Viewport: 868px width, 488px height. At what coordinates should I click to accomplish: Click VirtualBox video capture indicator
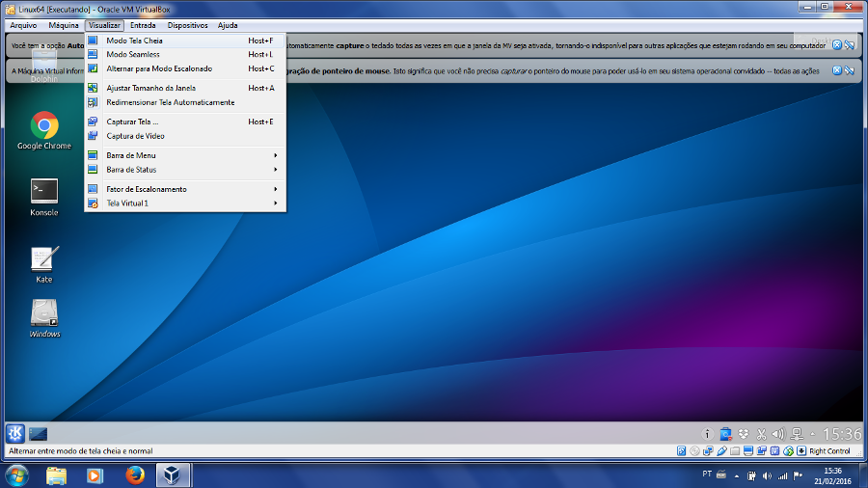761,451
